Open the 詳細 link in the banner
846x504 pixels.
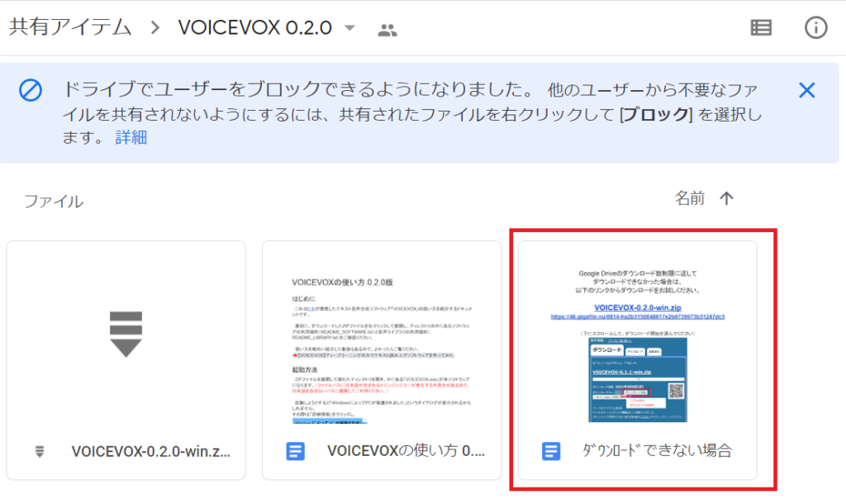130,137
